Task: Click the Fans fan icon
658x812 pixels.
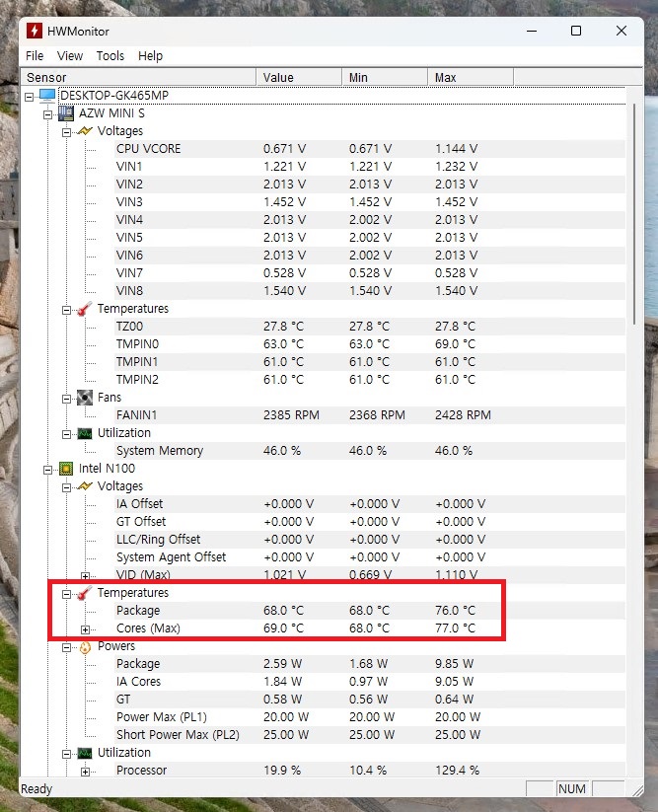Action: (85, 398)
